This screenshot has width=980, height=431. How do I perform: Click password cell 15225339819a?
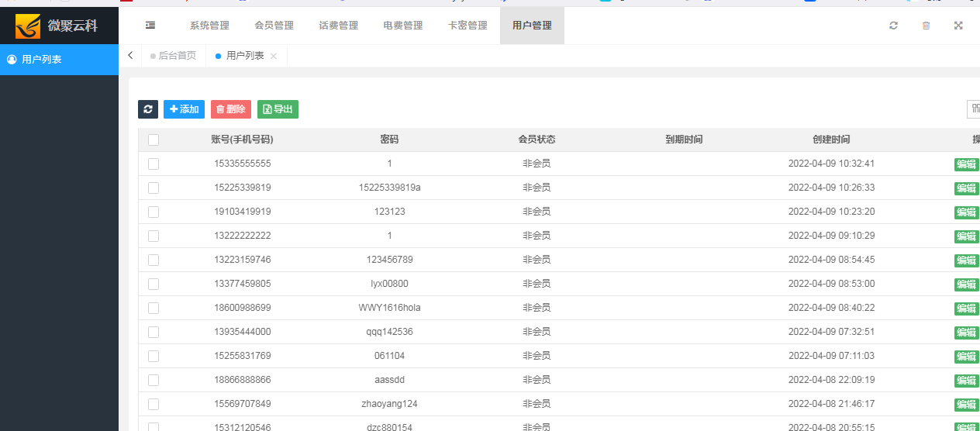(389, 188)
